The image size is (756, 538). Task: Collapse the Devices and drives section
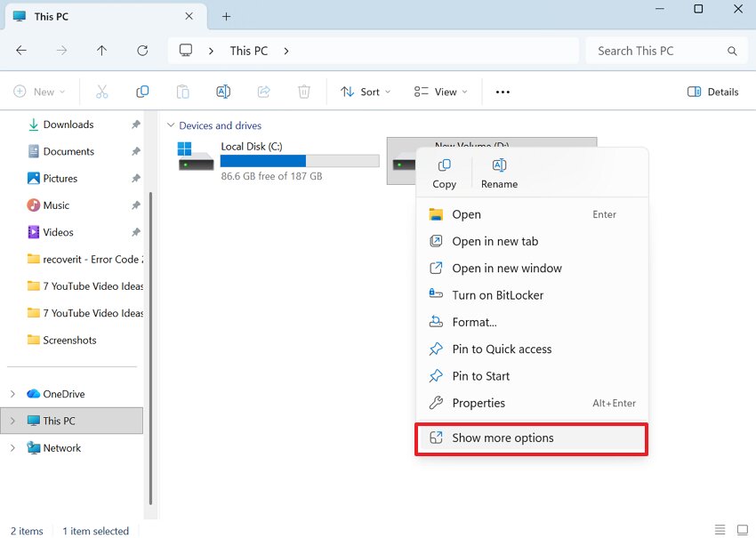pos(170,125)
